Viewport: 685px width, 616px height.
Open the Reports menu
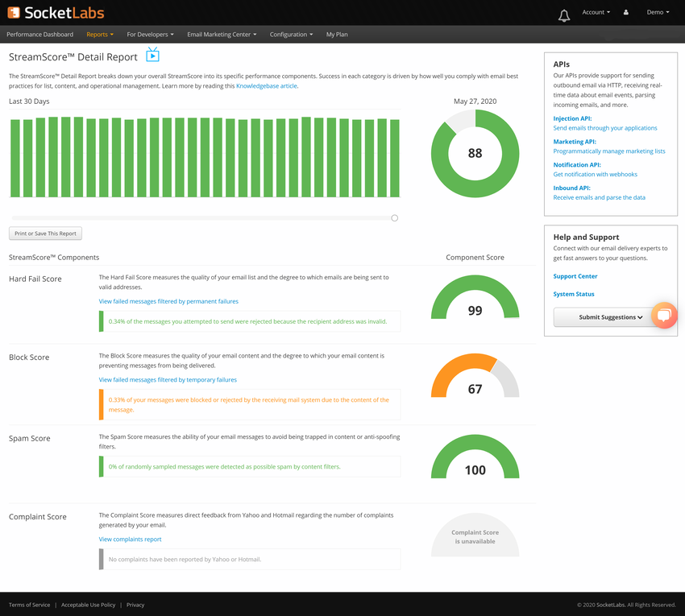tap(99, 35)
